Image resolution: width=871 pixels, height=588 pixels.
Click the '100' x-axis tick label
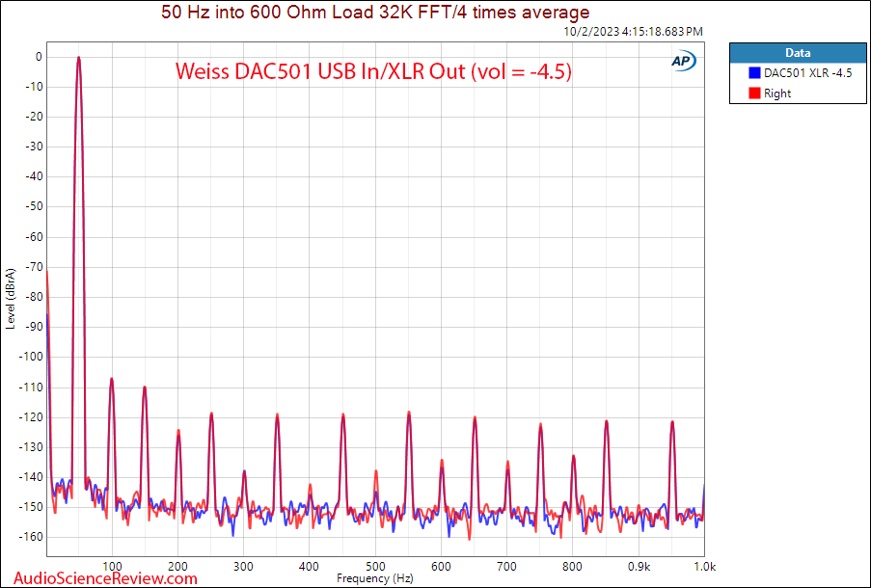point(113,567)
